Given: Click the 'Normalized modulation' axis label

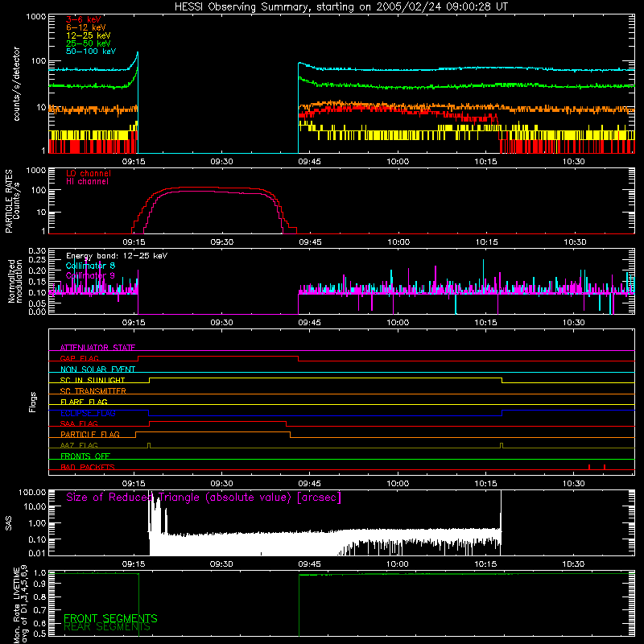Looking at the screenshot, I should [15, 281].
